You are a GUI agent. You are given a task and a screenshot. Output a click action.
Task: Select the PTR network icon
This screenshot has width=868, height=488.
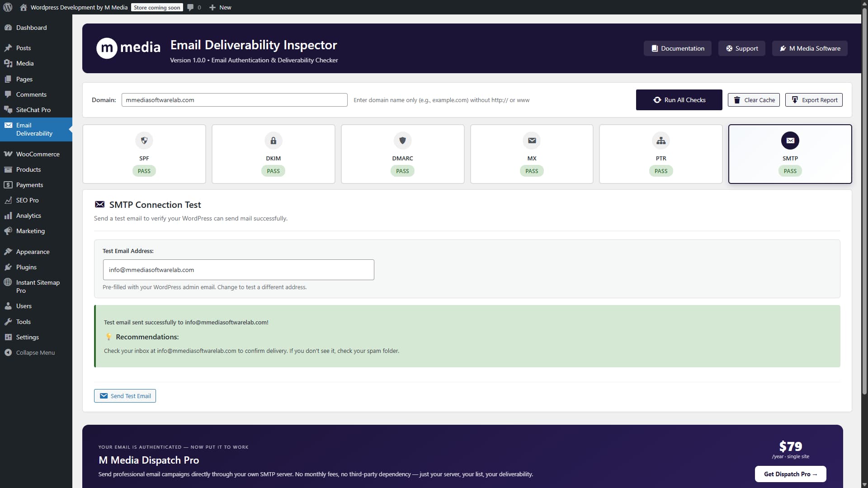(x=661, y=141)
